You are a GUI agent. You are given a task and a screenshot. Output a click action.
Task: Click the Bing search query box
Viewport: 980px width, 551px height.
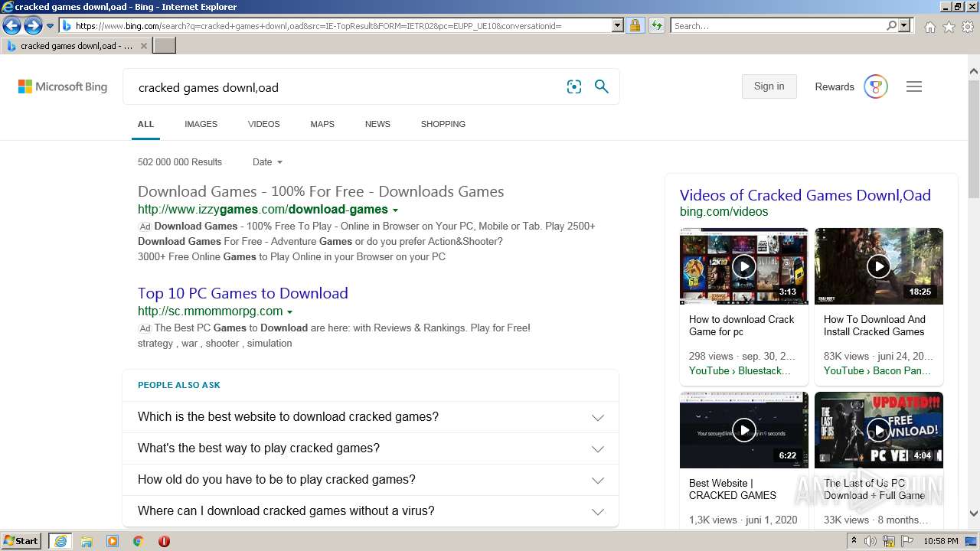(x=345, y=87)
